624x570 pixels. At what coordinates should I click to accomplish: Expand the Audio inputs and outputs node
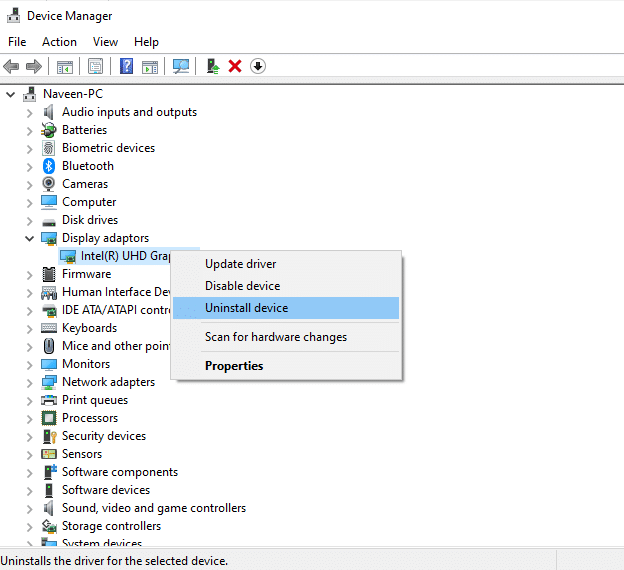coord(30,112)
